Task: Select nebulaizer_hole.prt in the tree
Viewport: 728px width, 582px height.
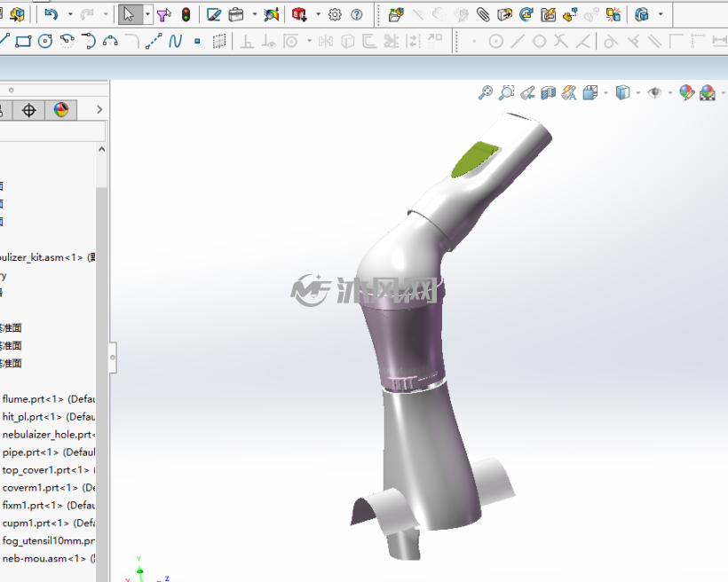Action: point(48,435)
